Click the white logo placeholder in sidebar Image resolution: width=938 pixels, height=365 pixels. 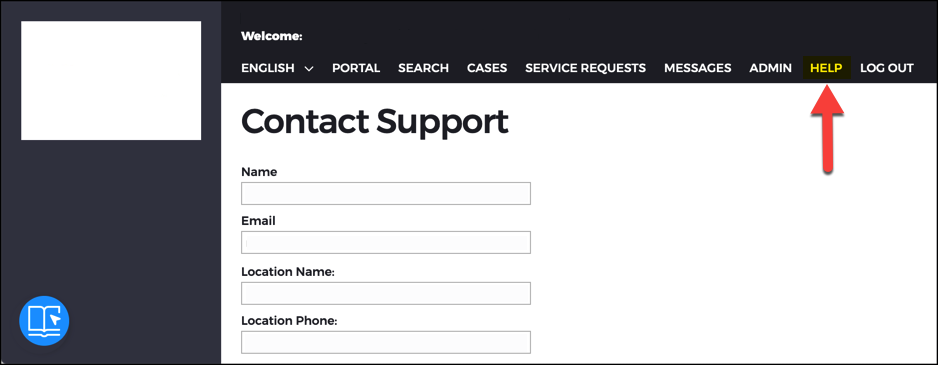point(111,81)
